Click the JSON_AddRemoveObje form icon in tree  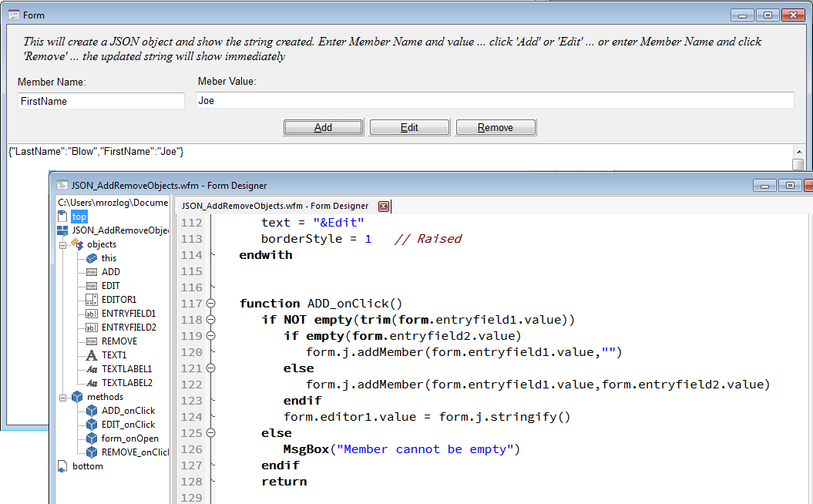click(x=62, y=230)
